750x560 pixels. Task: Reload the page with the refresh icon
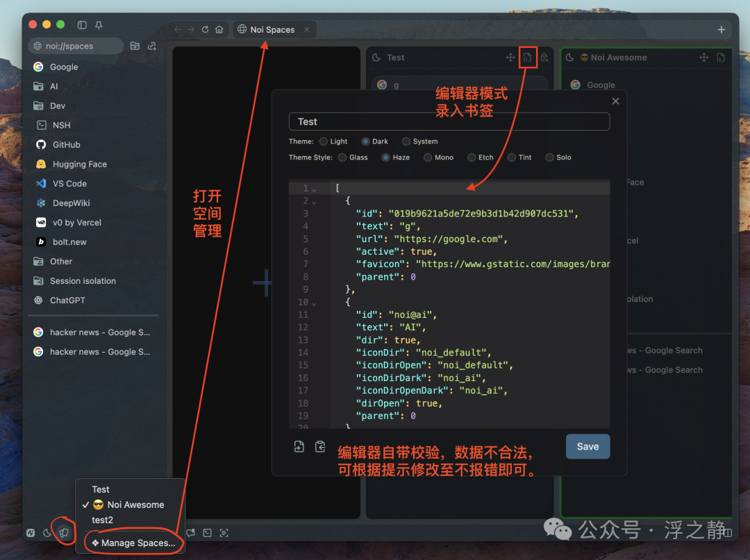point(205,30)
